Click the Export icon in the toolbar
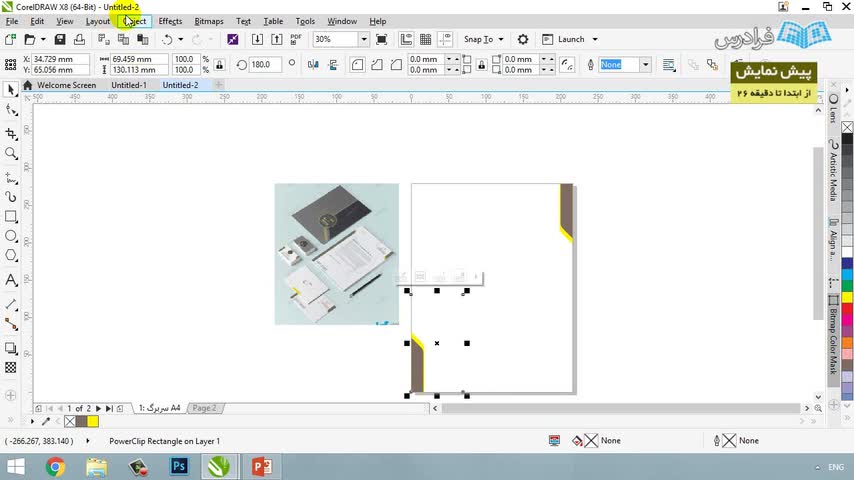Image resolution: width=854 pixels, height=480 pixels. (x=277, y=39)
